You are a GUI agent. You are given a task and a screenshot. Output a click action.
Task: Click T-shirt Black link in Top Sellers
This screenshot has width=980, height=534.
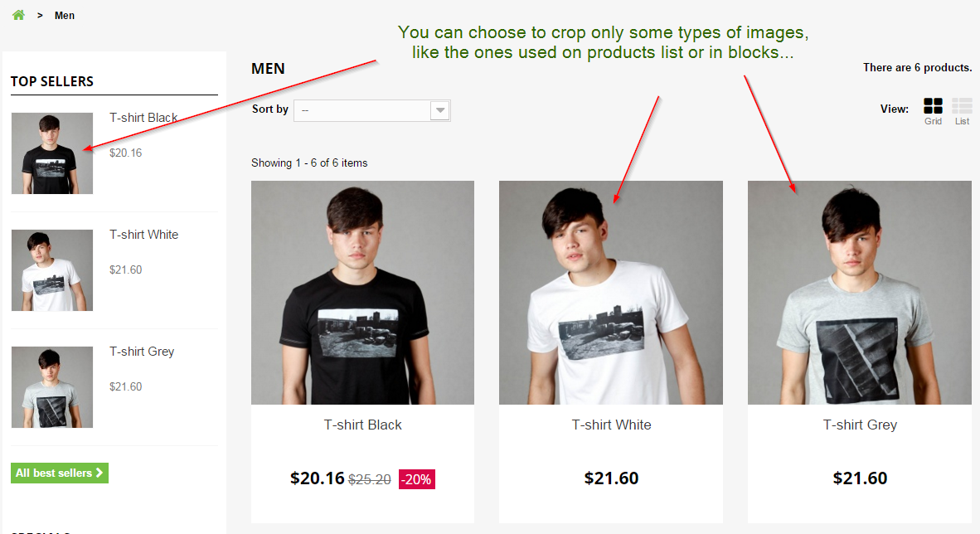click(143, 118)
